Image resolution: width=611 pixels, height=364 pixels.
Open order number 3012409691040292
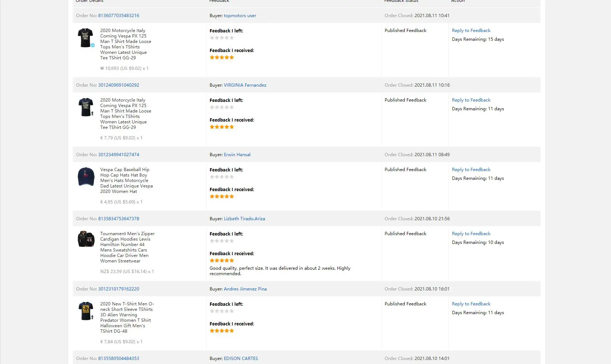(118, 85)
